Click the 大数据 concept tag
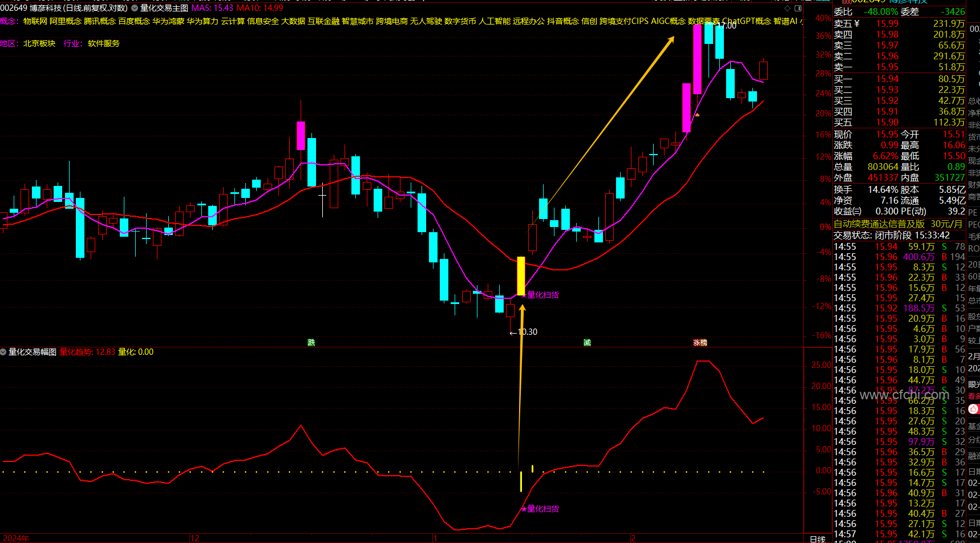Image resolution: width=980 pixels, height=543 pixels. point(293,21)
